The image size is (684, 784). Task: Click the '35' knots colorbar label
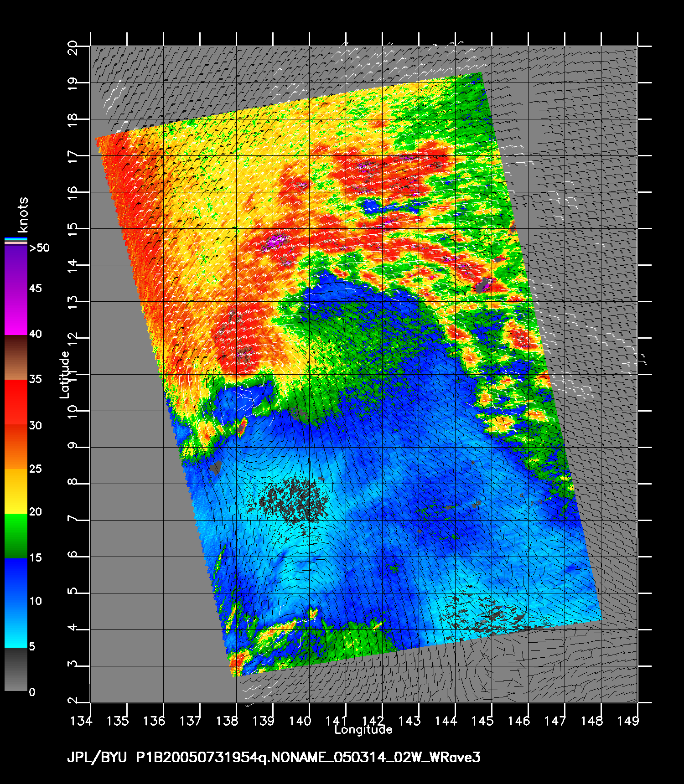[x=36, y=379]
